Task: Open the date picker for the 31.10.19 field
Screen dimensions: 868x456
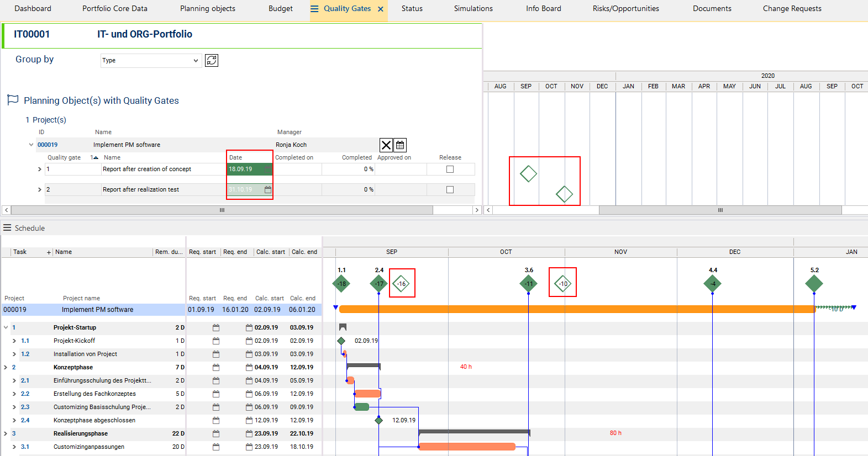Action: tap(268, 189)
